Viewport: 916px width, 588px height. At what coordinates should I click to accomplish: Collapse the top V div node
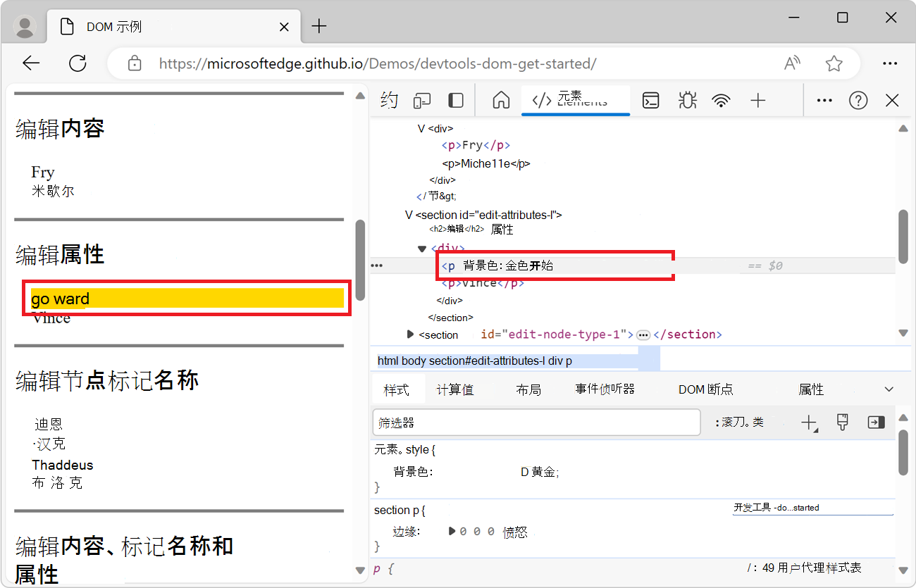421,128
